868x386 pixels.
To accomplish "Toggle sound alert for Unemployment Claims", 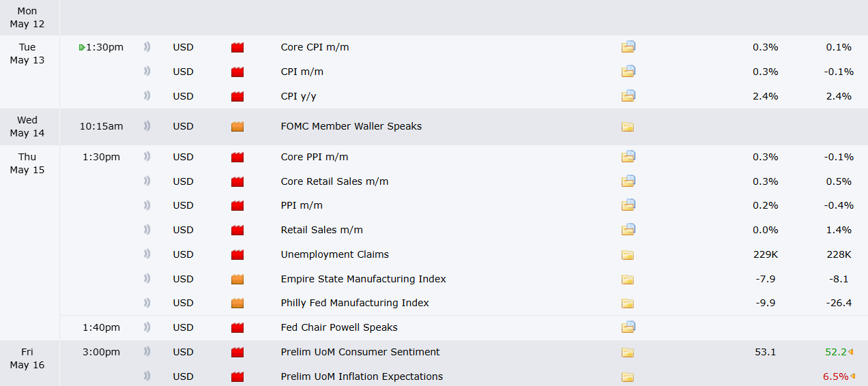I will 147,254.
